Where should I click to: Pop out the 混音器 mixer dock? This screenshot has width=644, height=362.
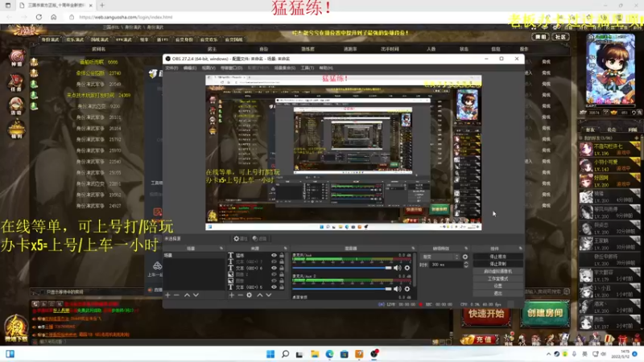click(413, 249)
